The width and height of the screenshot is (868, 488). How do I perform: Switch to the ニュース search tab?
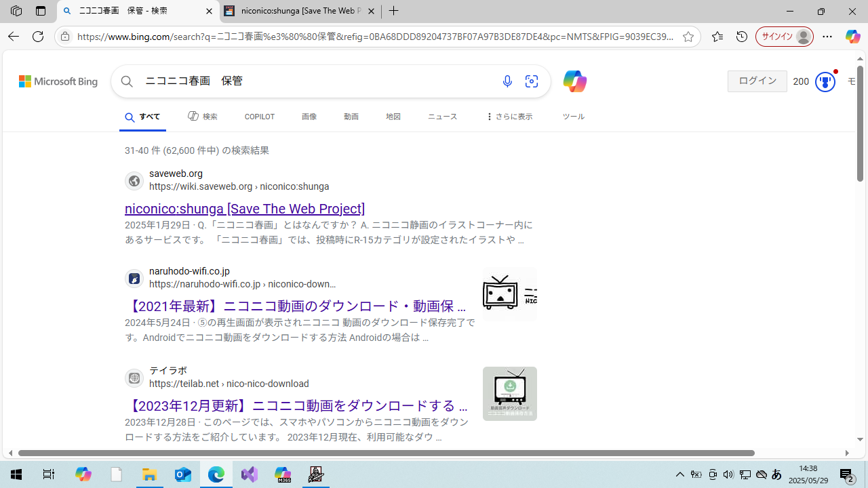pyautogui.click(x=442, y=117)
